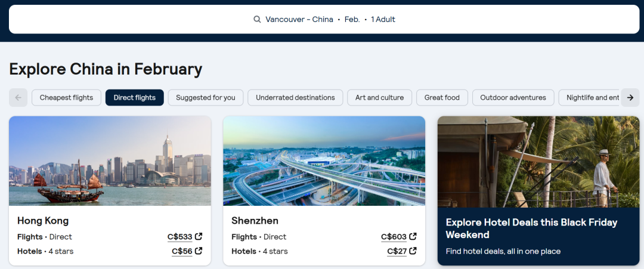Viewport: 644px width, 269px height.
Task: Open external link icon beside Hong Kong C$56
Action: (199, 251)
